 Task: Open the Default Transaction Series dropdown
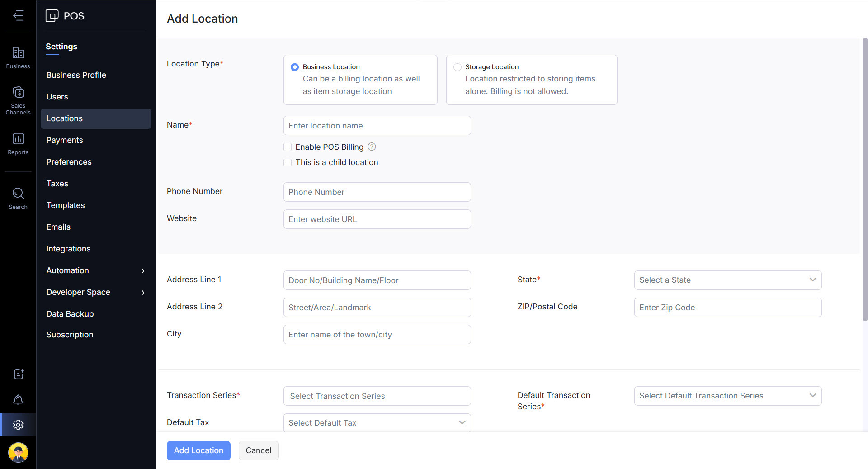727,396
